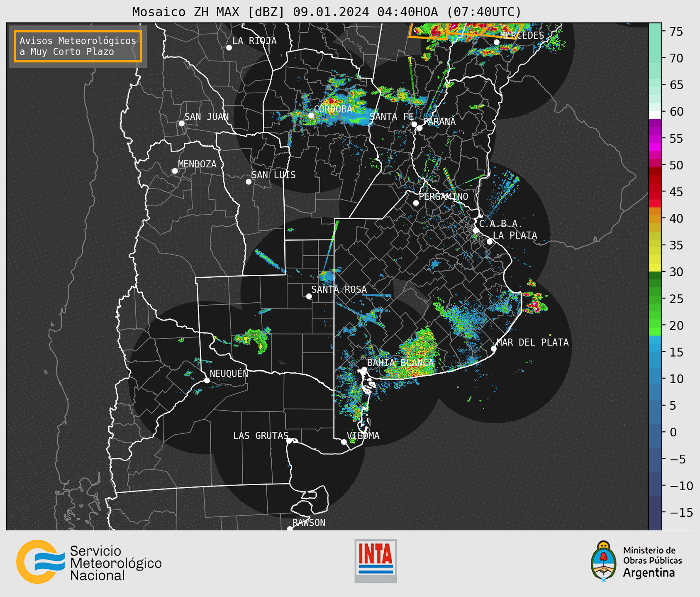The height and width of the screenshot is (597, 700).
Task: Click the C.A.B.A. city marker dot
Action: pos(476,230)
